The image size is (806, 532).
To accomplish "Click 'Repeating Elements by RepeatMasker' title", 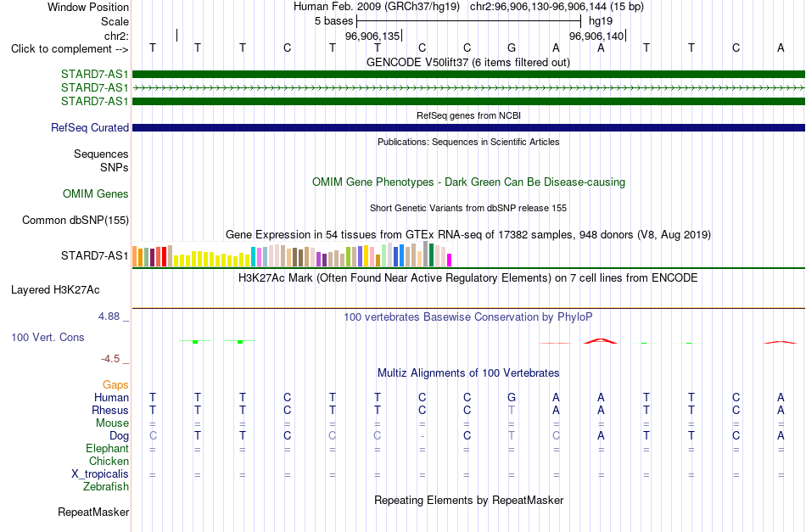I will pos(469,500).
